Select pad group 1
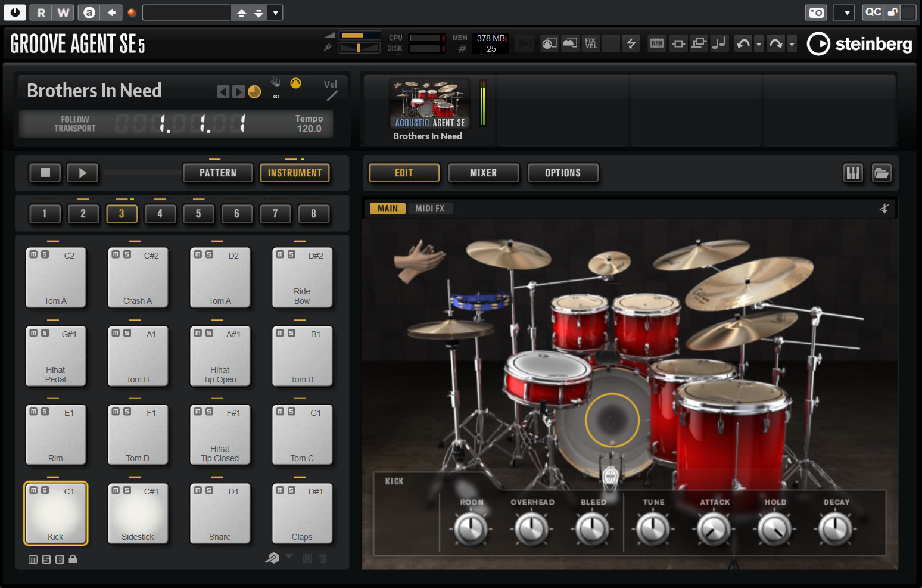The width and height of the screenshot is (922, 588). (x=45, y=214)
